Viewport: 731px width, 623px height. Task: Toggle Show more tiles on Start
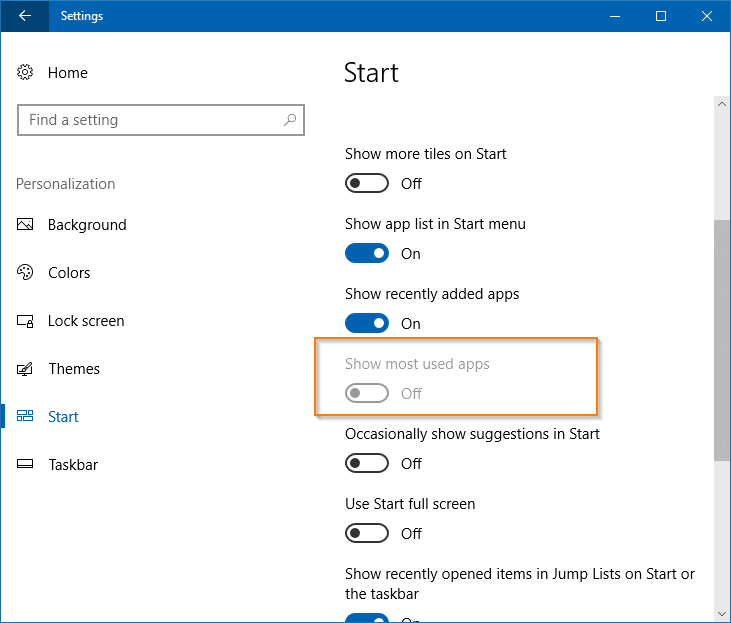click(x=367, y=183)
